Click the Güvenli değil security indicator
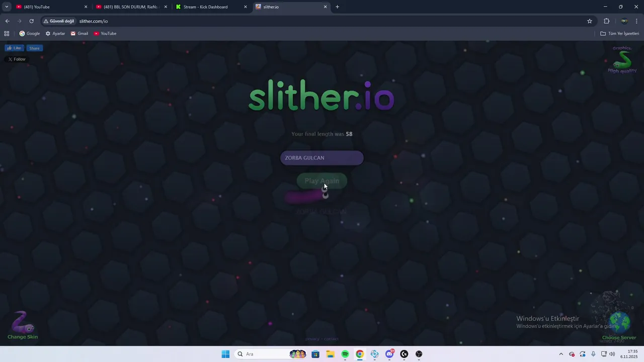644x362 pixels. [58, 21]
